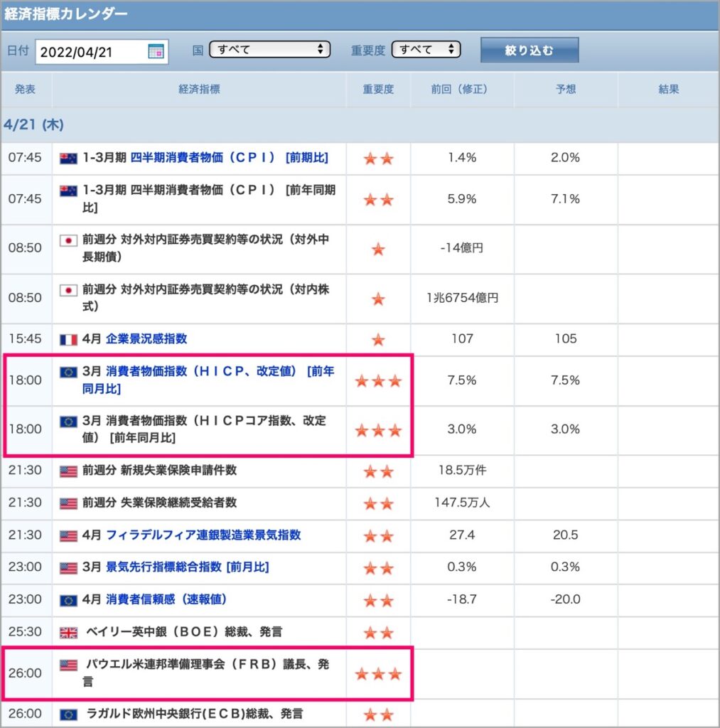Click the EU flag beside HICPコア指数
720x728 pixels.
tap(68, 422)
